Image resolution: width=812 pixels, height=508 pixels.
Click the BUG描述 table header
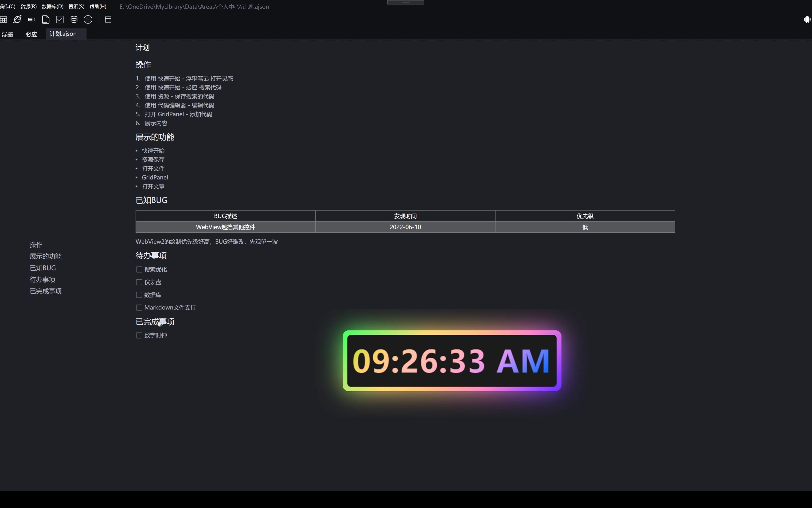[226, 216]
